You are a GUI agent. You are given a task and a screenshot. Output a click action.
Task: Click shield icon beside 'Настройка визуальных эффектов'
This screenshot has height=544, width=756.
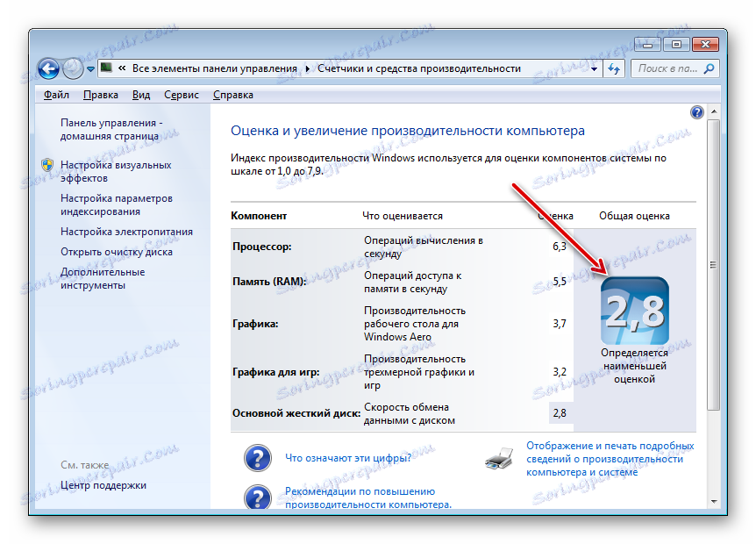click(47, 166)
